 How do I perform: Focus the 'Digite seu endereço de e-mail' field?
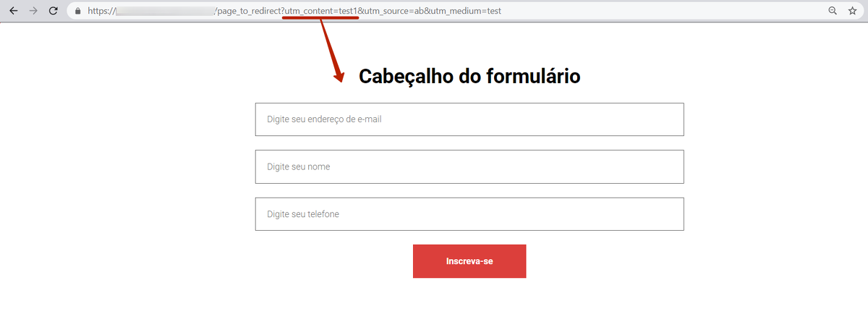pos(469,119)
